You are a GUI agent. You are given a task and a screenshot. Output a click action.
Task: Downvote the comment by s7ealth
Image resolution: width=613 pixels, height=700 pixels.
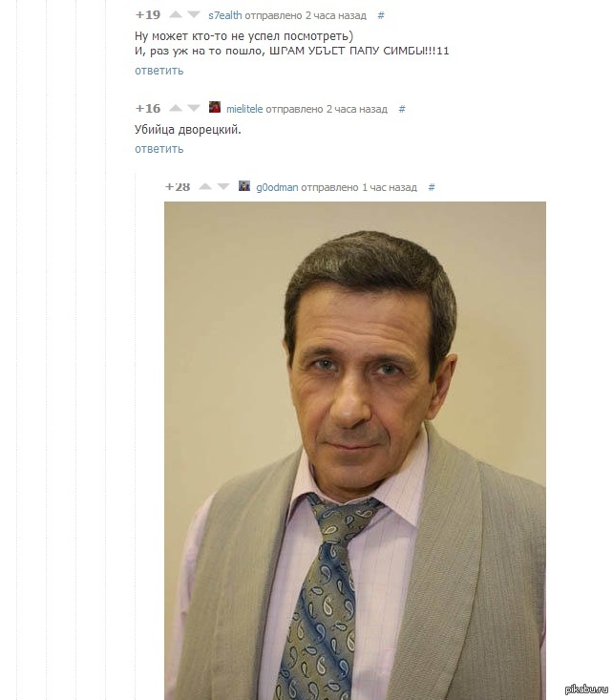coord(194,14)
